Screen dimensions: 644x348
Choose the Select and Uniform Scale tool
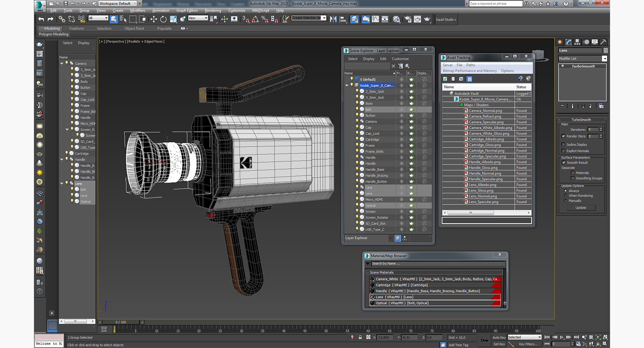pyautogui.click(x=173, y=19)
